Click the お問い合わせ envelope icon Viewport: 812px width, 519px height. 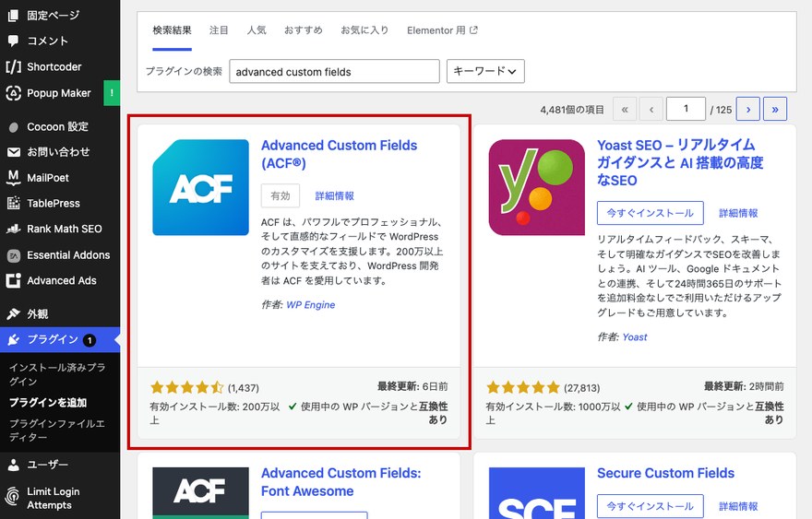14,152
